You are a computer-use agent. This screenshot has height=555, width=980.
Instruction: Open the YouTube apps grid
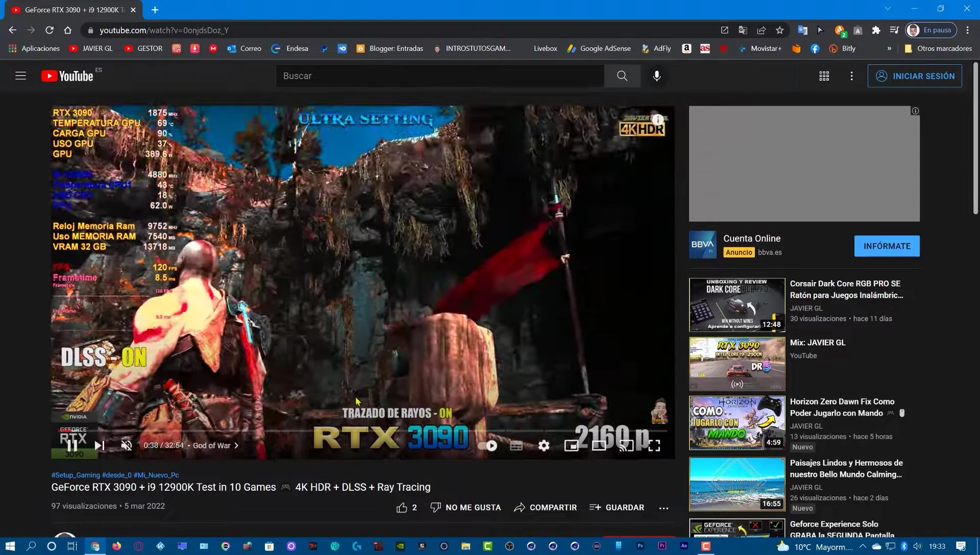pos(824,76)
